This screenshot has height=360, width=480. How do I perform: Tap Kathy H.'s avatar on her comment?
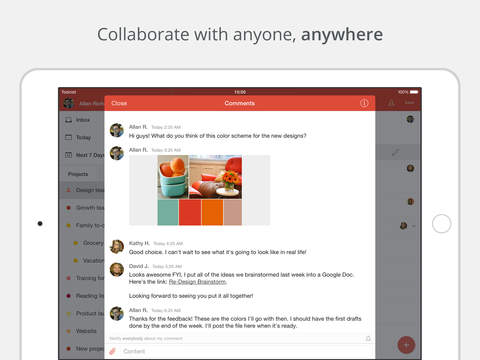[117, 247]
